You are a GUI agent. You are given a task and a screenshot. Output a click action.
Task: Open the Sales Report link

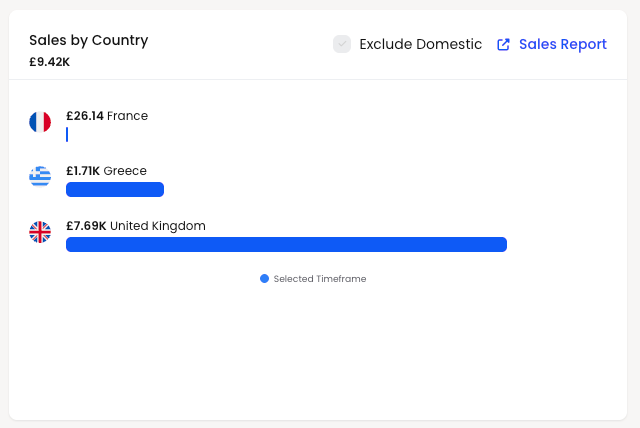pos(563,44)
